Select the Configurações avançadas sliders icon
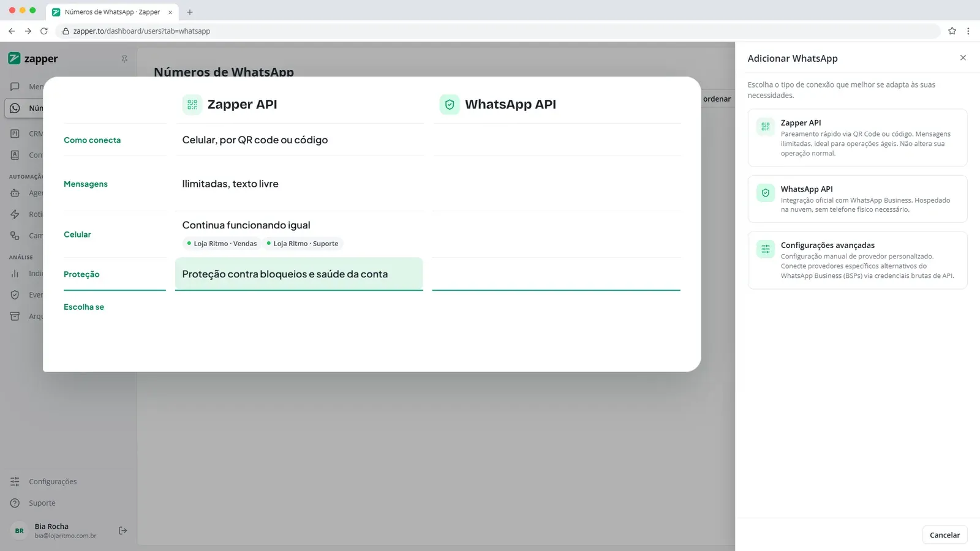980x551 pixels. point(766,249)
